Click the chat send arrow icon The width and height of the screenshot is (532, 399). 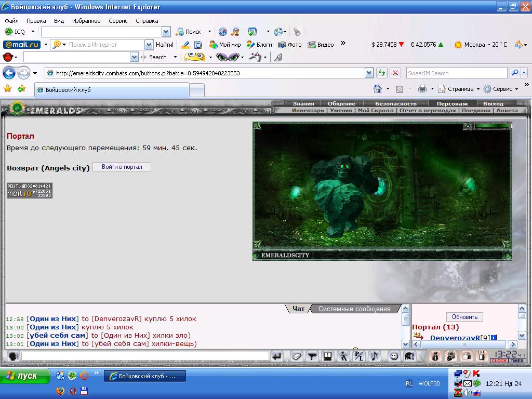(277, 356)
